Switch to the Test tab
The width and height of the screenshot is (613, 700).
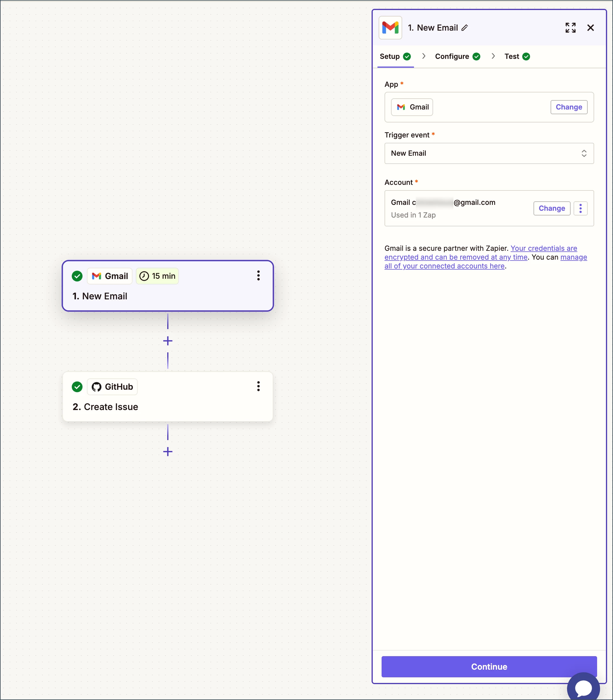pos(517,57)
